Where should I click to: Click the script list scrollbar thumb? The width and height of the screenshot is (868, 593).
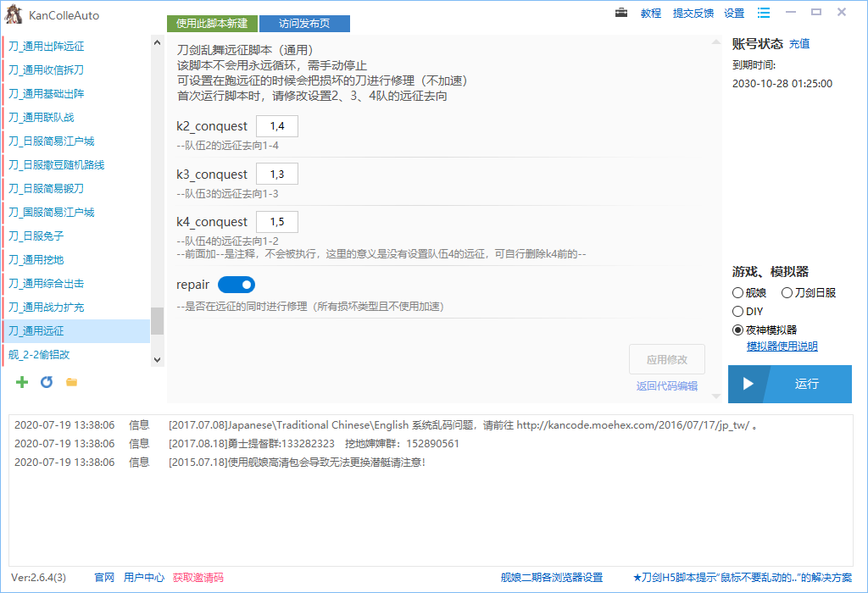click(157, 321)
